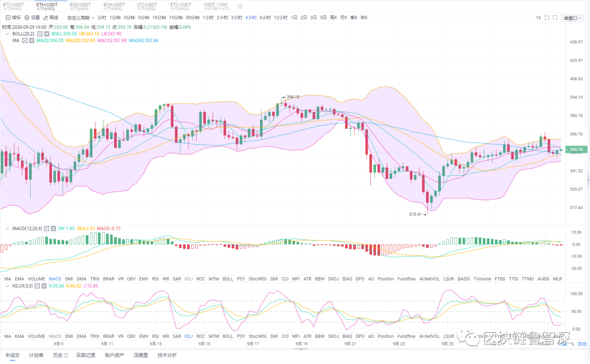Choose Fundflow in the MACD panel indicator bar
590x364 pixels.
pyautogui.click(x=406, y=279)
